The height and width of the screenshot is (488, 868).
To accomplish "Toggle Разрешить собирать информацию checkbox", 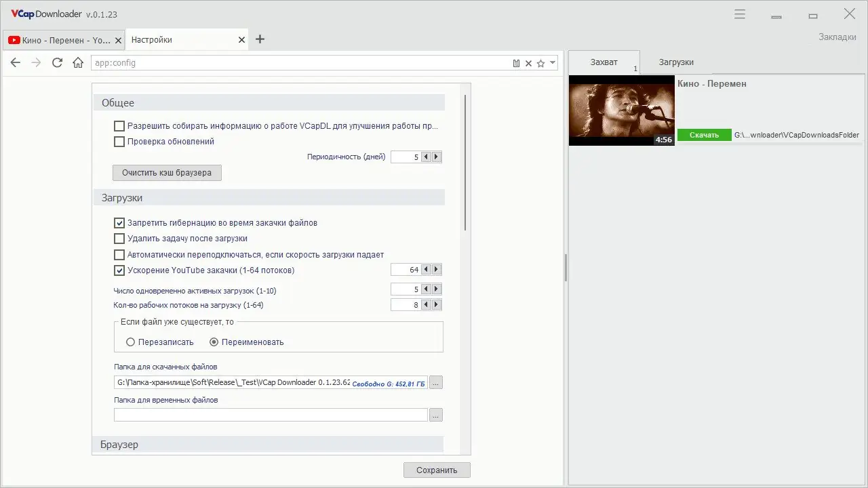I will [119, 126].
